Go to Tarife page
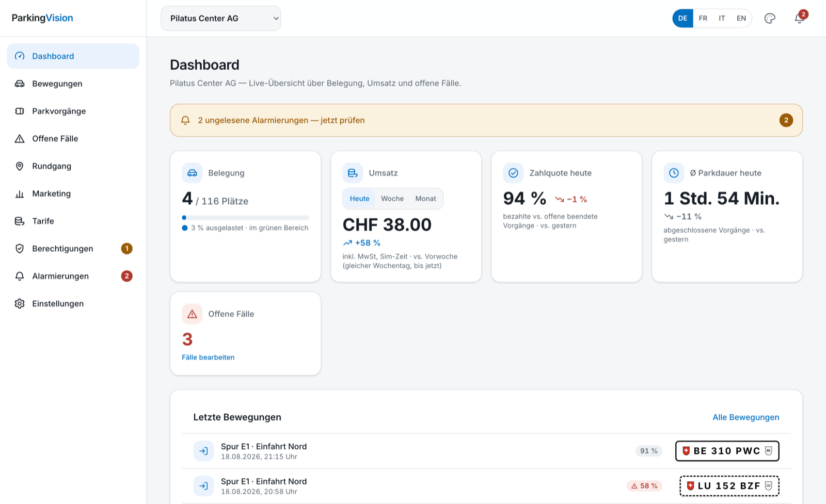The image size is (826, 504). click(x=73, y=221)
